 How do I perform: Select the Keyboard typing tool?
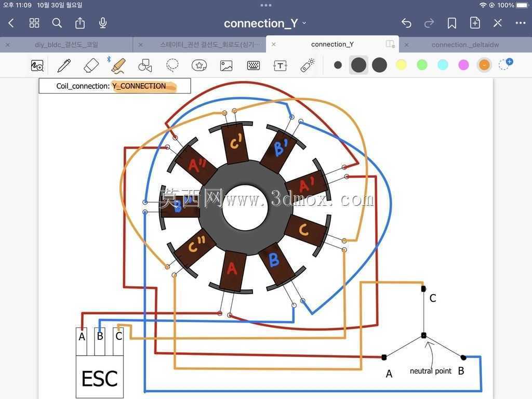pos(254,65)
